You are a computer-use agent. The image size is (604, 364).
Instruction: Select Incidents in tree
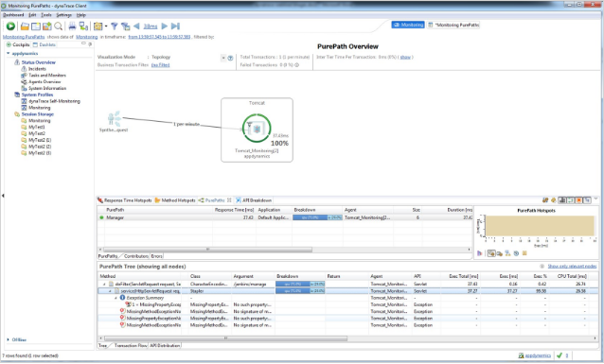pos(37,69)
